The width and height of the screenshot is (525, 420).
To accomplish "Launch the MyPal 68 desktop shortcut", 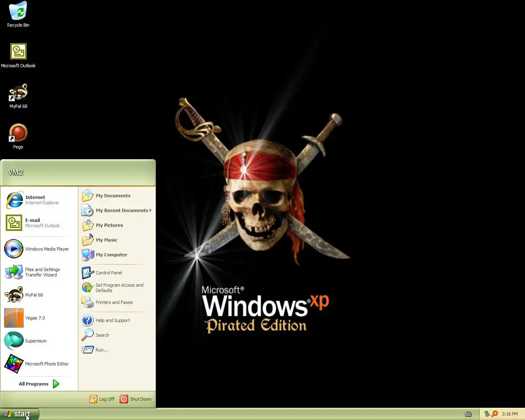I will tap(18, 96).
